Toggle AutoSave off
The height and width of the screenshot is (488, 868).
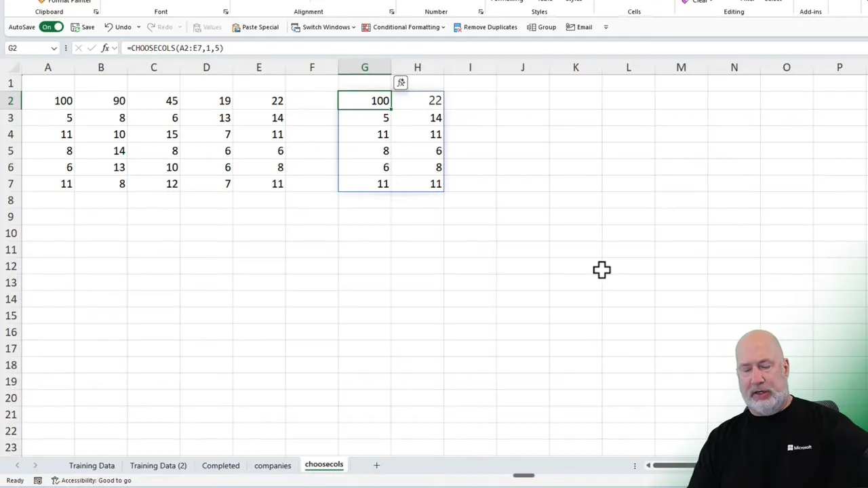pyautogui.click(x=51, y=26)
